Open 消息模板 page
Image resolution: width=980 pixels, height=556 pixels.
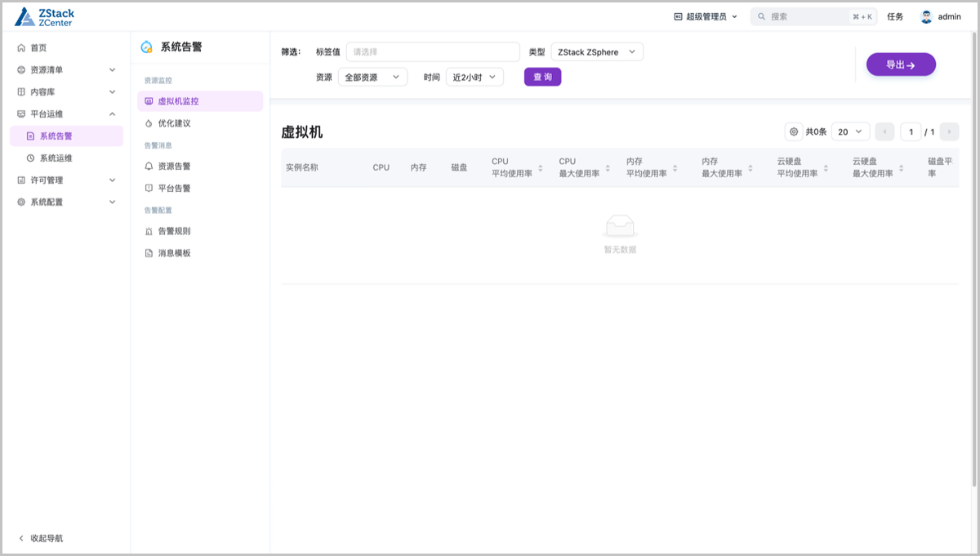click(200, 254)
